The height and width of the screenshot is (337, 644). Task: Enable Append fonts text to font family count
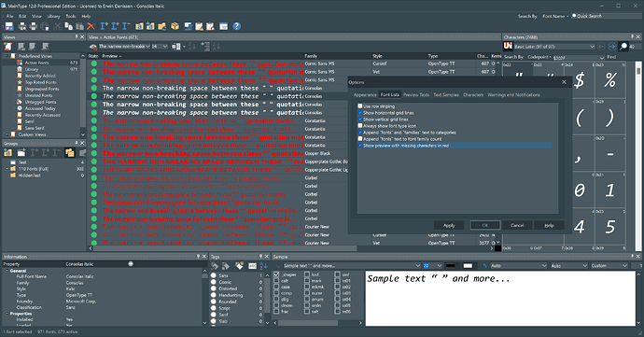tap(360, 139)
